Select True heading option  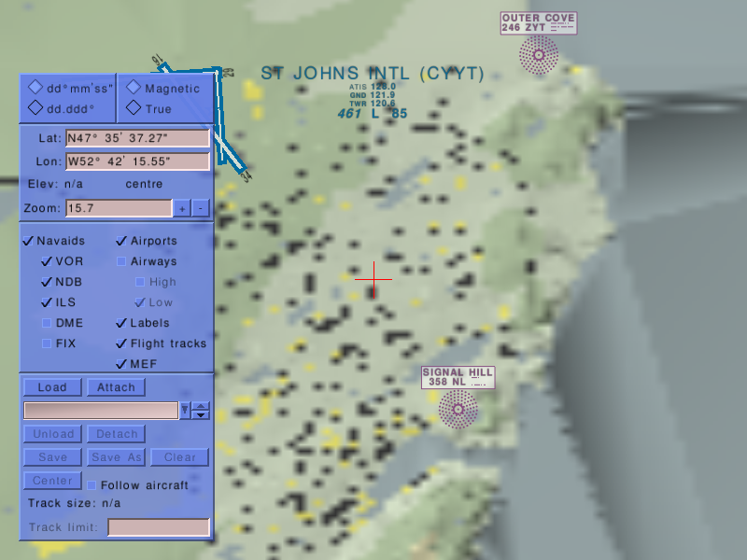[x=134, y=108]
